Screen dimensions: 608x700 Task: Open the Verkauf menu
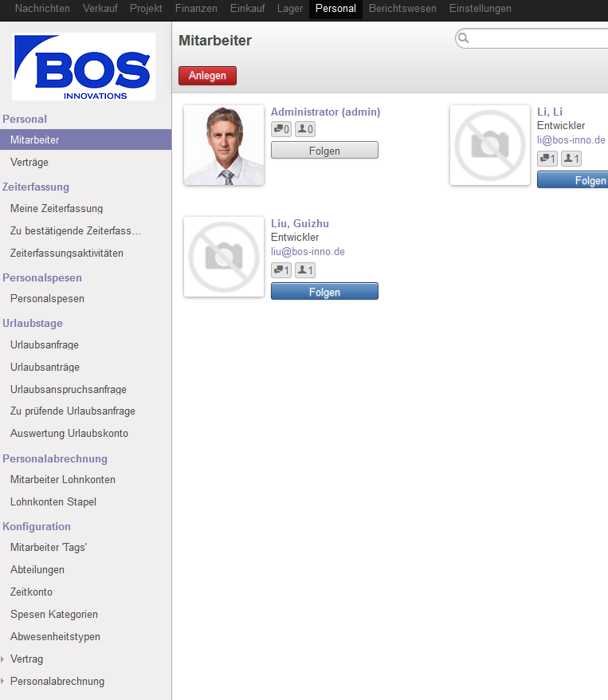click(100, 9)
